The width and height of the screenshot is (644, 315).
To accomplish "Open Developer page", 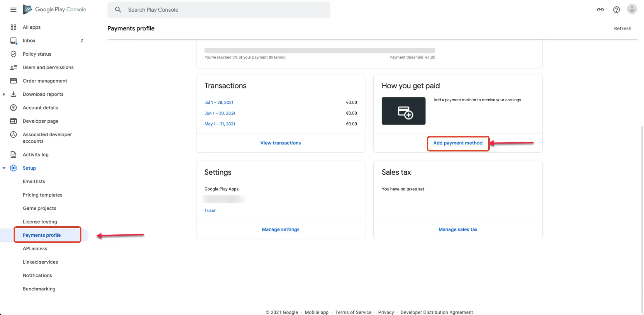I will (40, 121).
